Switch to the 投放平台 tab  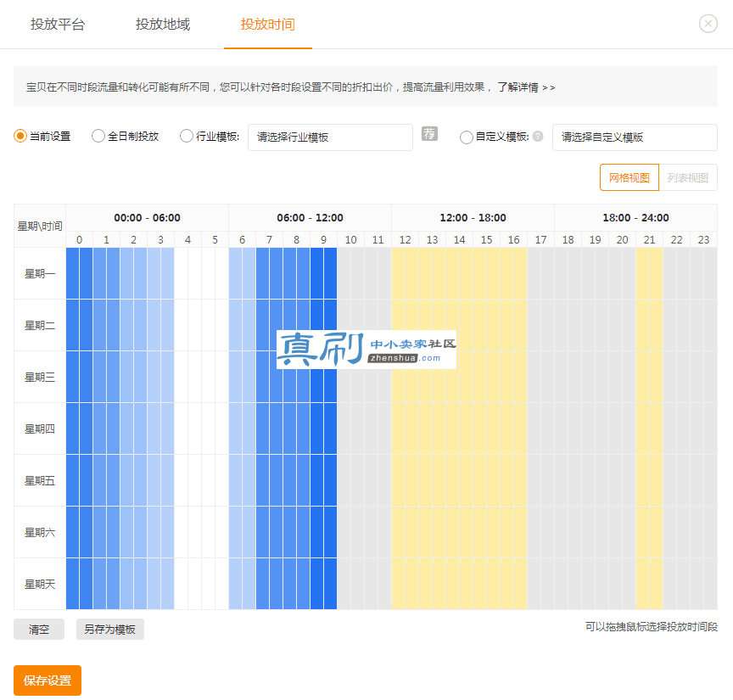[x=58, y=25]
